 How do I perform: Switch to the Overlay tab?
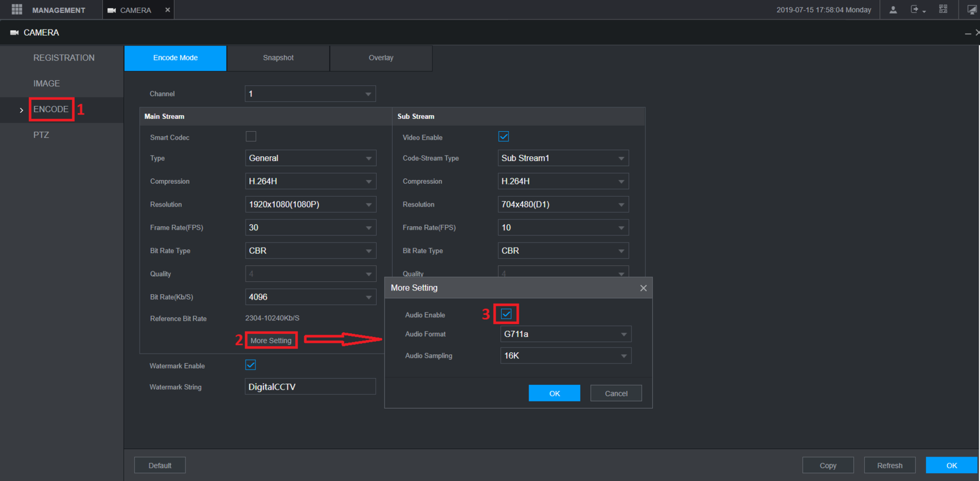[381, 58]
